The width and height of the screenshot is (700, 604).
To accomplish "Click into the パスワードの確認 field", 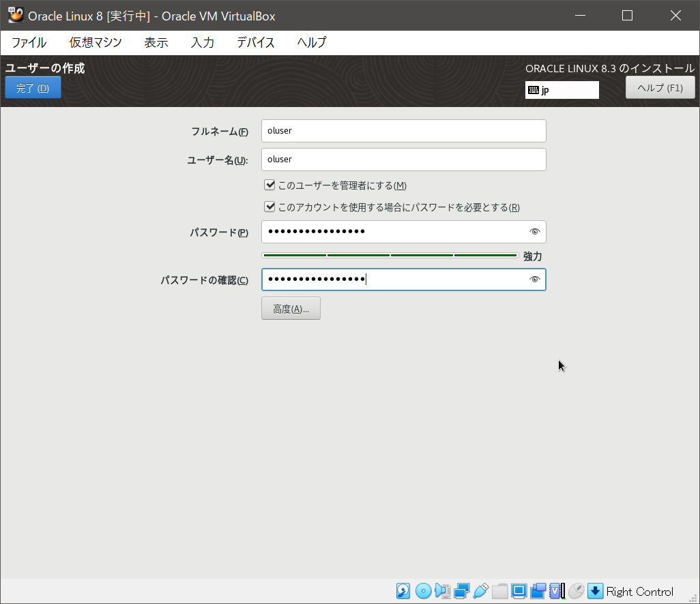I will pyautogui.click(x=404, y=280).
